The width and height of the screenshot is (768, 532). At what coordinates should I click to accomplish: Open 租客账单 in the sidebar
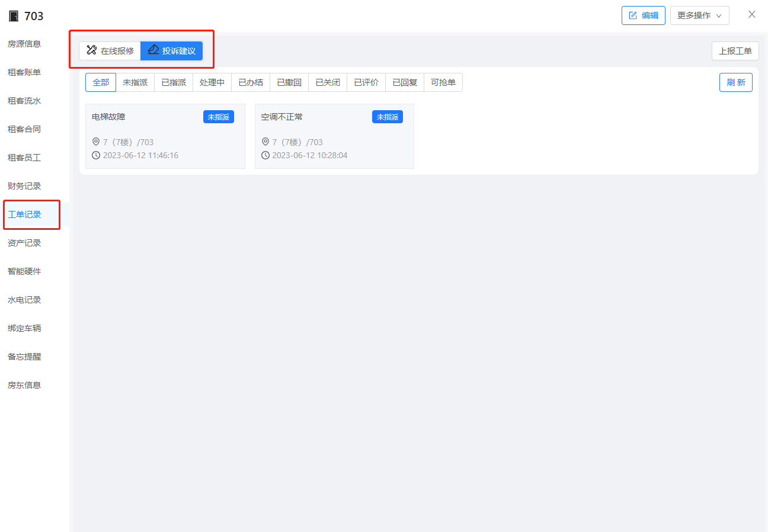(24, 72)
